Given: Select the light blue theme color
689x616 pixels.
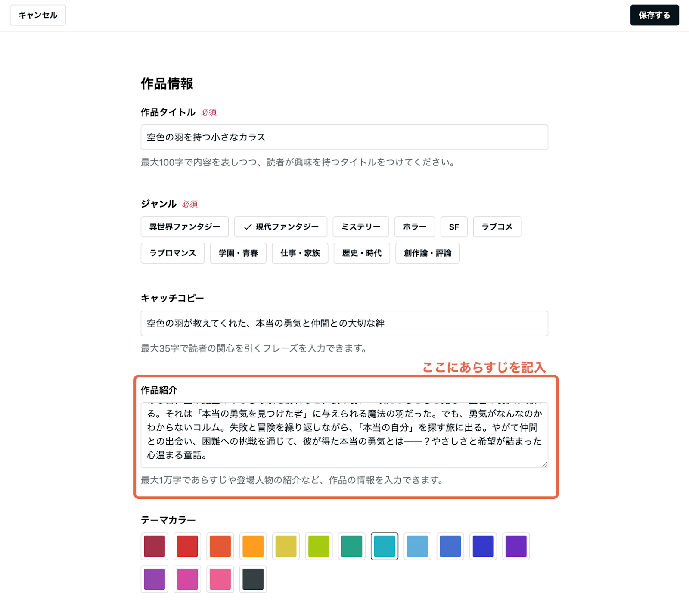Looking at the screenshot, I should click(x=417, y=546).
